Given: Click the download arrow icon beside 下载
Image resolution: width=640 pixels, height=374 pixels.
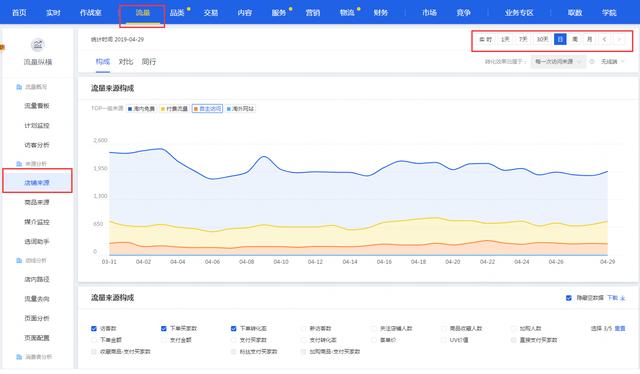Looking at the screenshot, I should [x=622, y=298].
